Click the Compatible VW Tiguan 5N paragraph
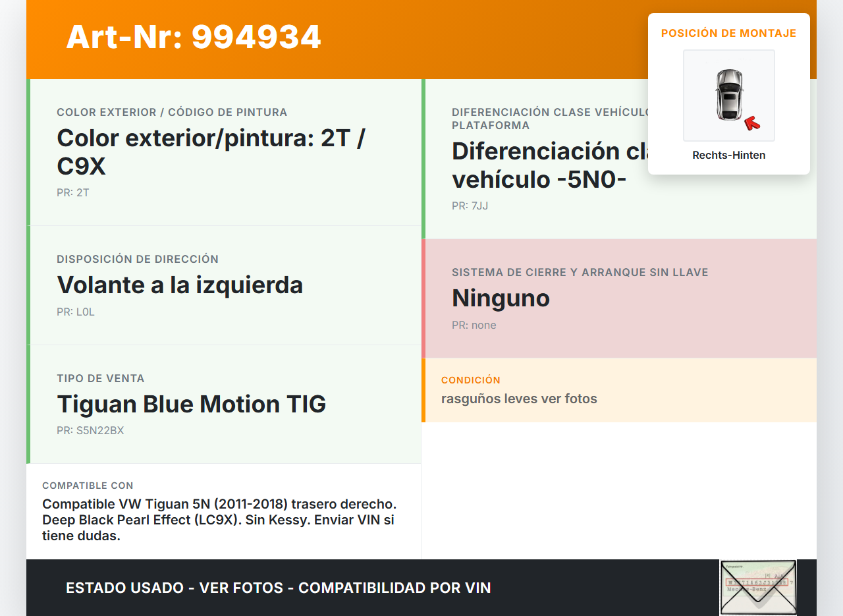Viewport: 843px width, 616px height. point(219,520)
